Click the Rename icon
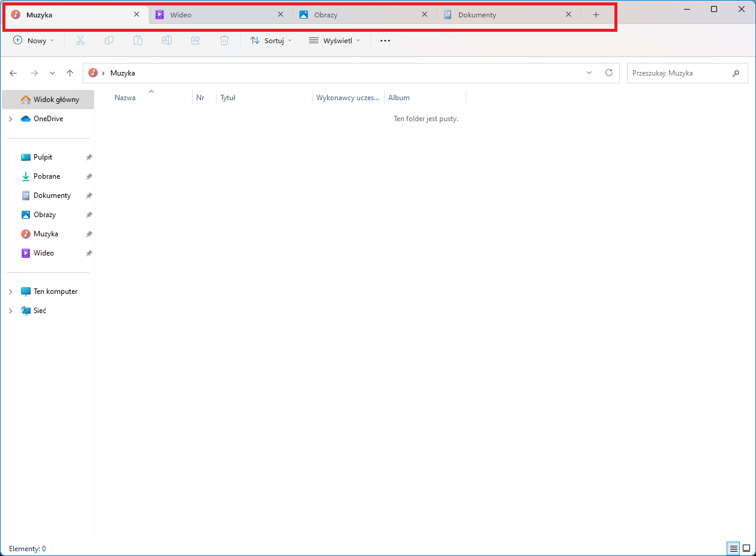Image resolution: width=756 pixels, height=556 pixels. point(166,40)
